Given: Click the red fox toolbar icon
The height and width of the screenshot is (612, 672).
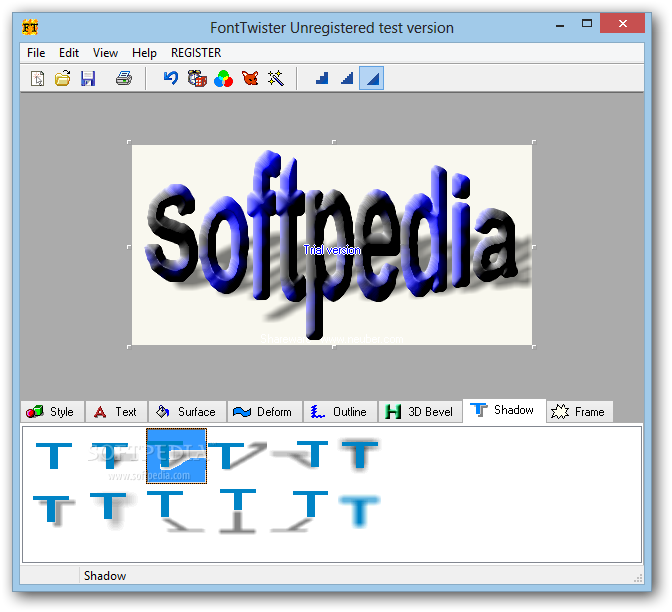Looking at the screenshot, I should (x=250, y=78).
